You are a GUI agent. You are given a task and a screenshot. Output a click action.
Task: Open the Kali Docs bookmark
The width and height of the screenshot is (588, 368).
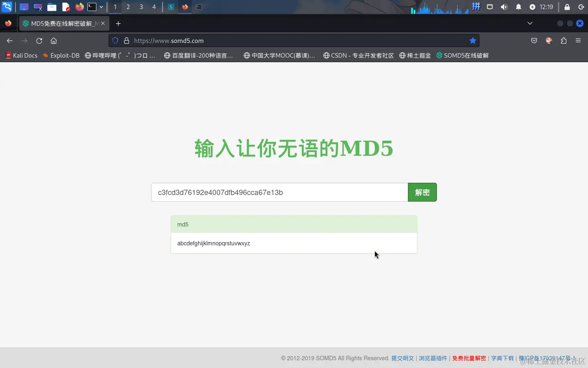click(22, 55)
